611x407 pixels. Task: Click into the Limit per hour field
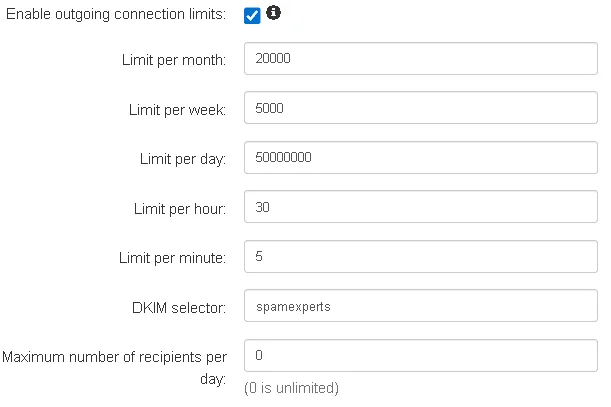click(x=421, y=208)
